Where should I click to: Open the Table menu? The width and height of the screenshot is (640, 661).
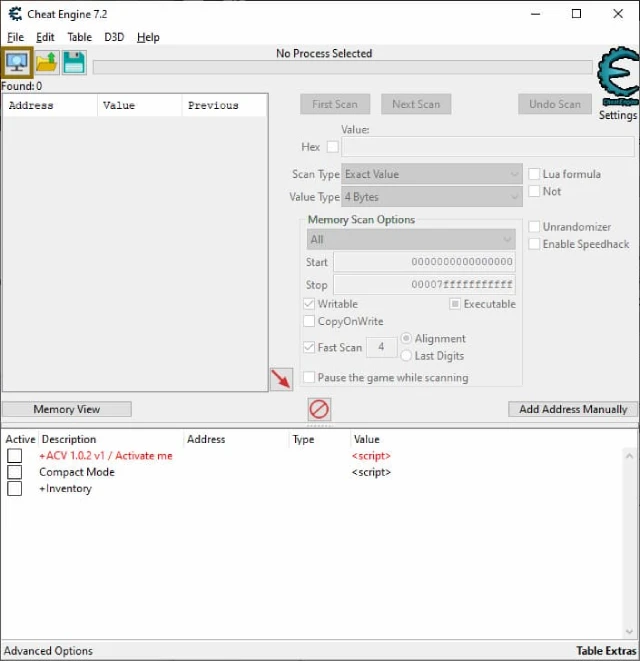tap(80, 37)
